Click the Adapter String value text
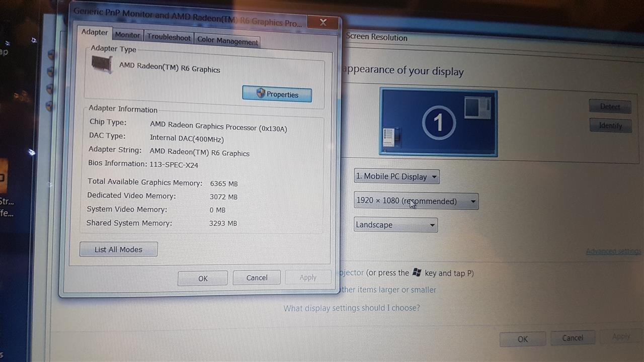The width and height of the screenshot is (644, 362). [199, 151]
